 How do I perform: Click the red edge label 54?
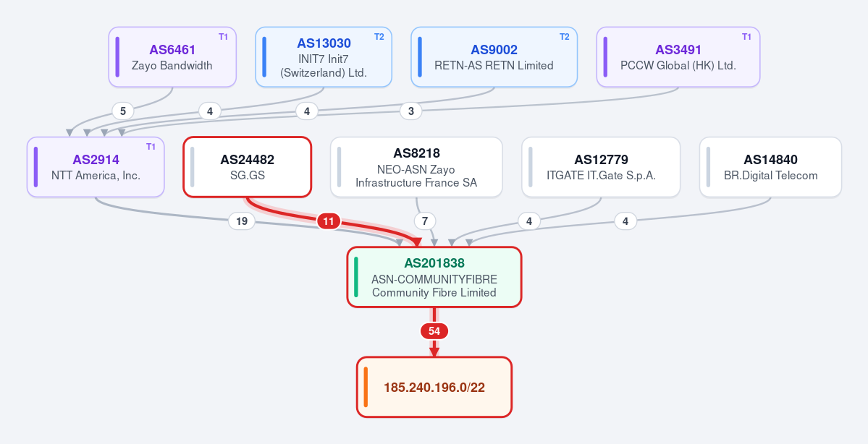click(434, 331)
